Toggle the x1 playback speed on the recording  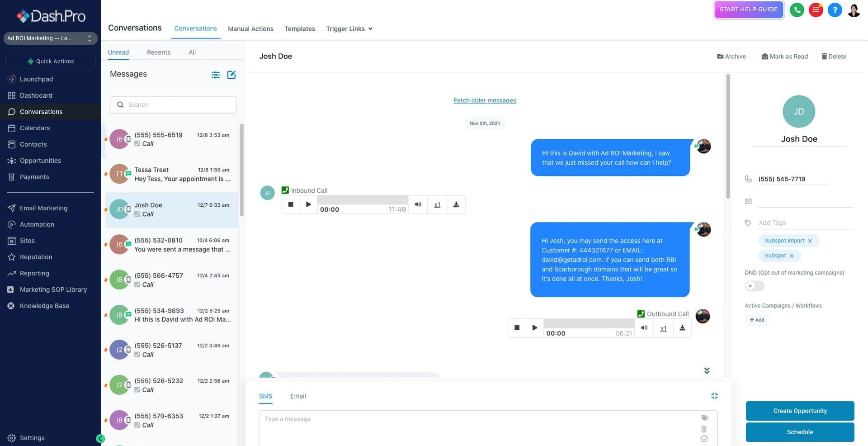(x=437, y=204)
